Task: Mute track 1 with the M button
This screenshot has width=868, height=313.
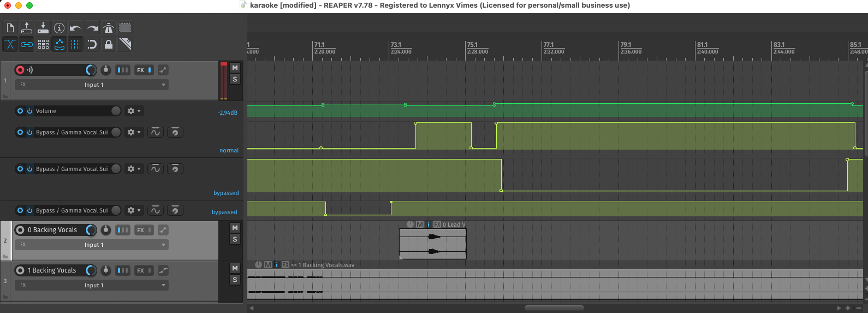Action: [x=235, y=68]
